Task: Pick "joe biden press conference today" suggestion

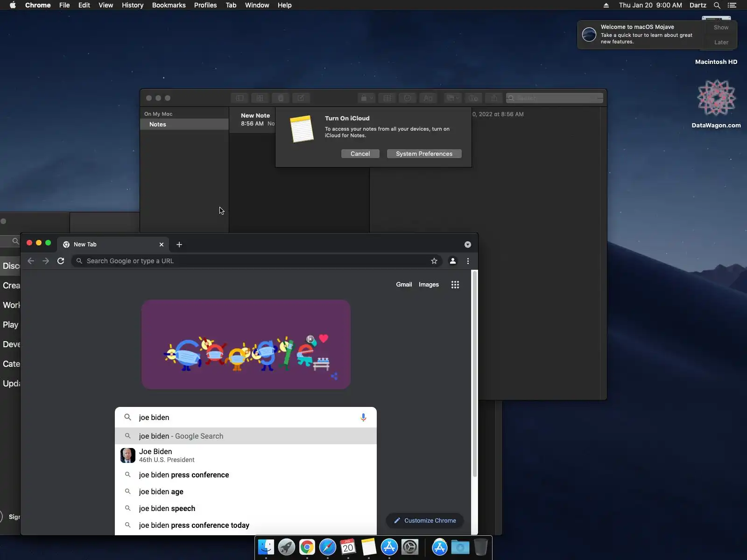Action: (246, 525)
